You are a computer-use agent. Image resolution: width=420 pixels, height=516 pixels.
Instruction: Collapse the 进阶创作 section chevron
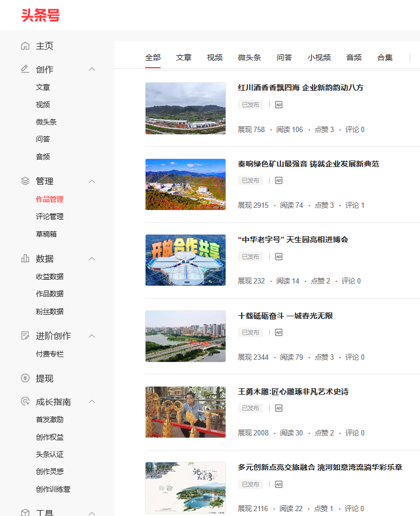pyautogui.click(x=92, y=336)
